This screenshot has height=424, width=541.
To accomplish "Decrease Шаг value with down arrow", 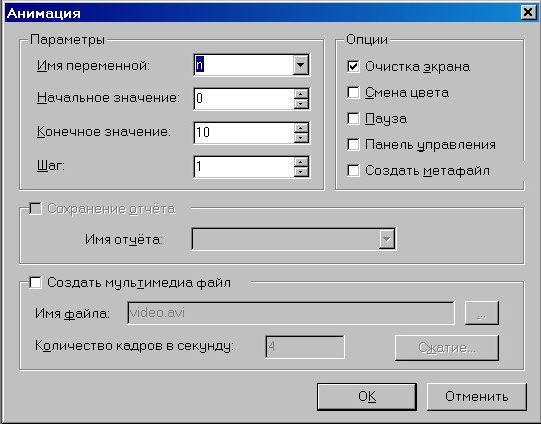I will click(301, 171).
